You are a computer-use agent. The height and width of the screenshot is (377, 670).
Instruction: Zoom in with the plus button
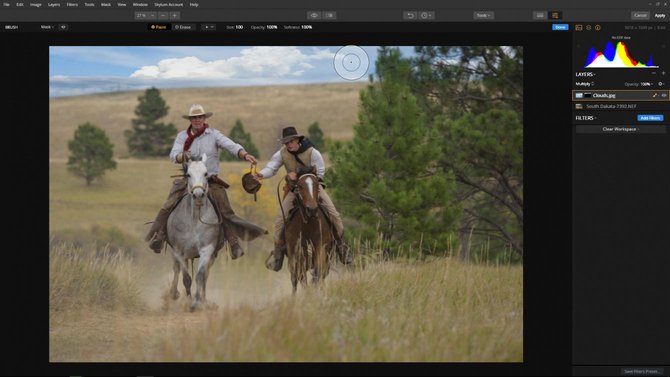[x=175, y=15]
